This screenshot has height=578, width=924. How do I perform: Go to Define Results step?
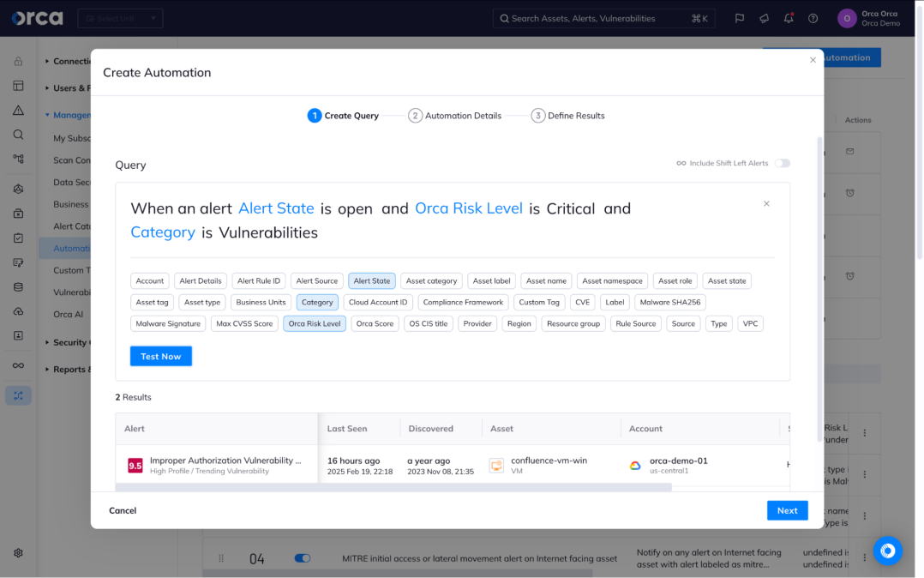(x=568, y=116)
